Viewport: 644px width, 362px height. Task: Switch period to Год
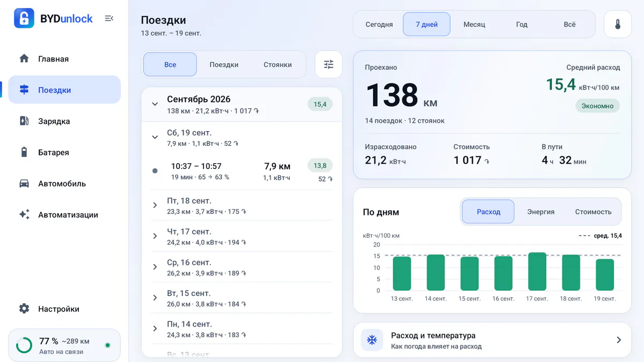pyautogui.click(x=522, y=24)
